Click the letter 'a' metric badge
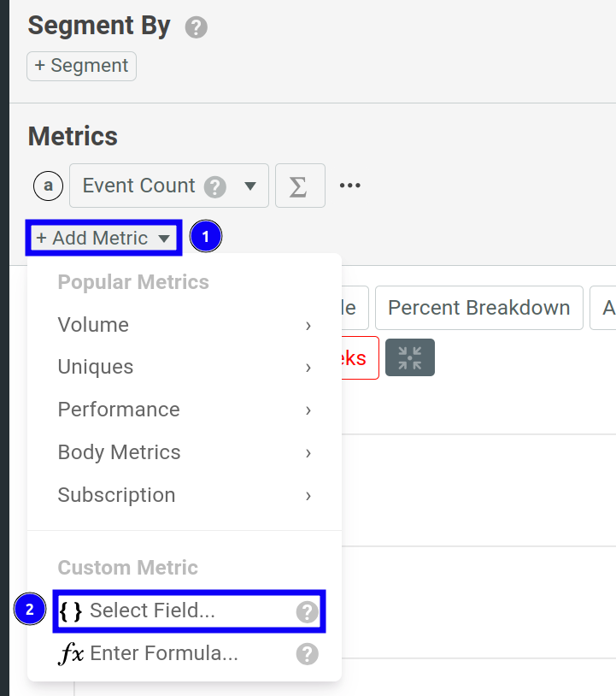This screenshot has height=696, width=616. [49, 186]
